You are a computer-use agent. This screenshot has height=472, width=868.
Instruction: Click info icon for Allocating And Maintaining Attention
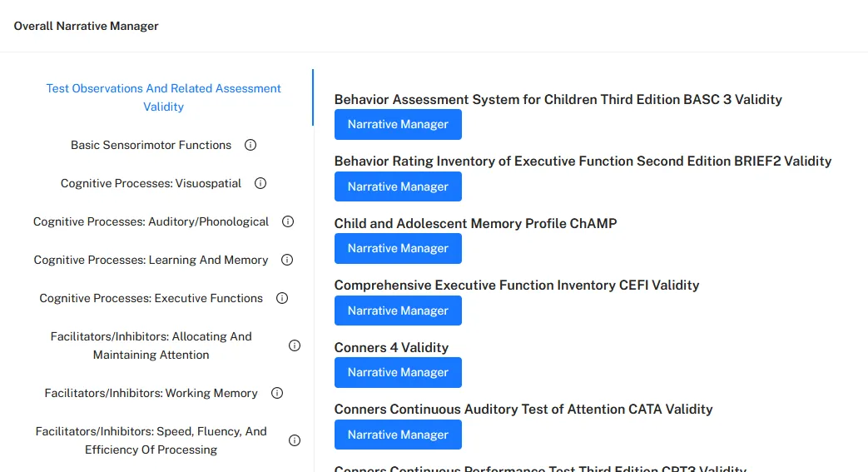(x=295, y=345)
